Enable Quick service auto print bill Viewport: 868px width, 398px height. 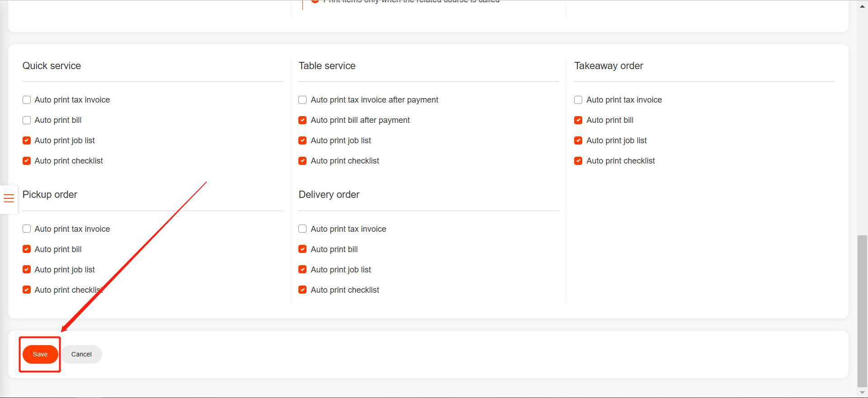(x=27, y=120)
